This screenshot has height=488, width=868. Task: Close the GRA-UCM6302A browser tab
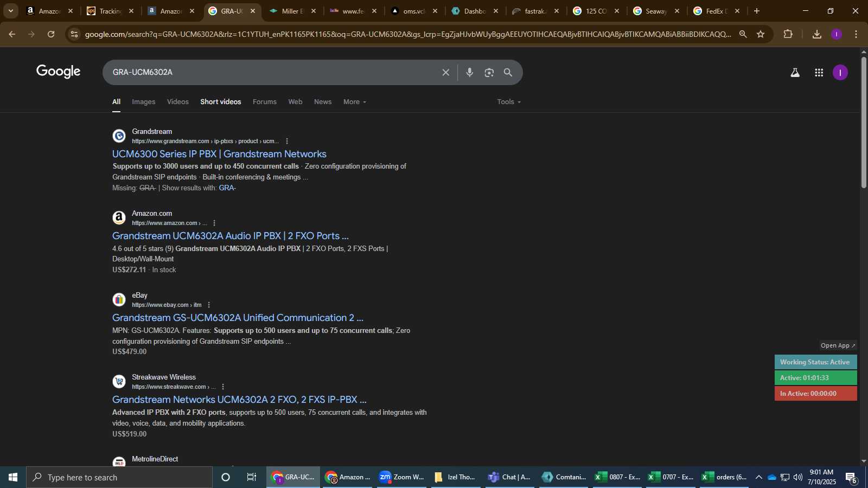(252, 11)
